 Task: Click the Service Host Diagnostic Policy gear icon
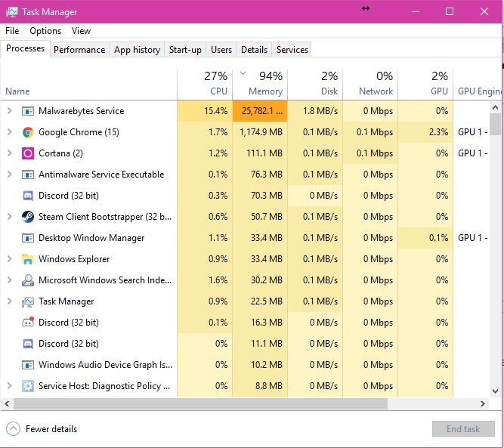click(x=28, y=386)
